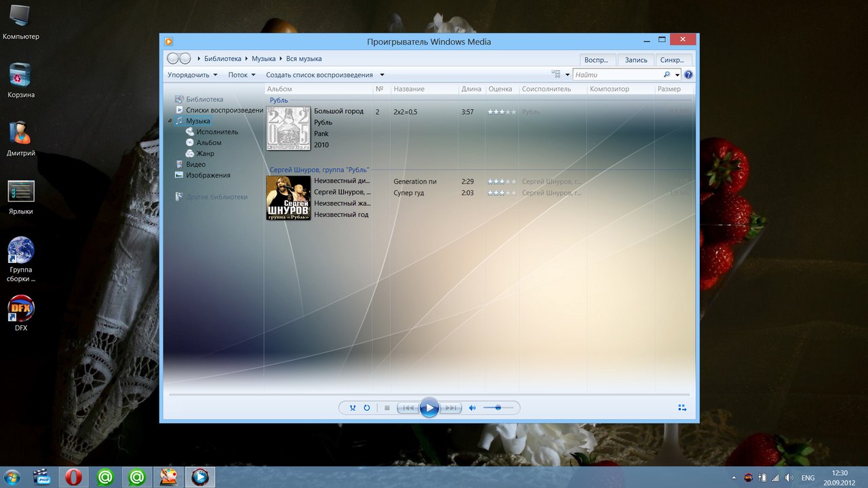This screenshot has width=868, height=488.
Task: Select Изображения in the navigation pane
Action: [208, 176]
